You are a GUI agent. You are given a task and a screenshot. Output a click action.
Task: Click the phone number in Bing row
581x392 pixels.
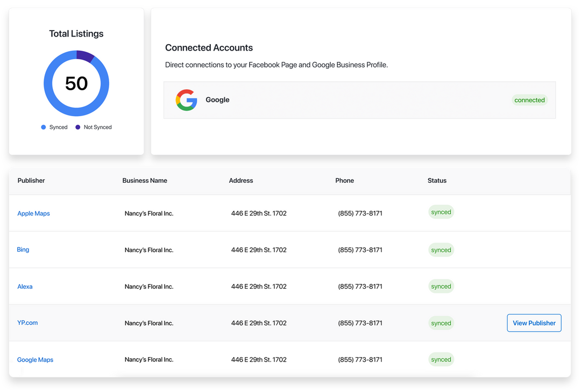360,250
